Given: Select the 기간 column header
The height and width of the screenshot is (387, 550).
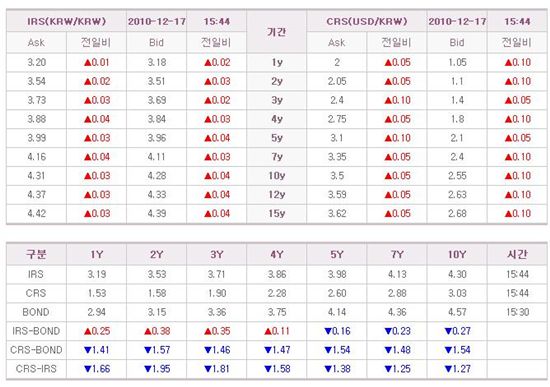Looking at the screenshot, I should [x=276, y=32].
